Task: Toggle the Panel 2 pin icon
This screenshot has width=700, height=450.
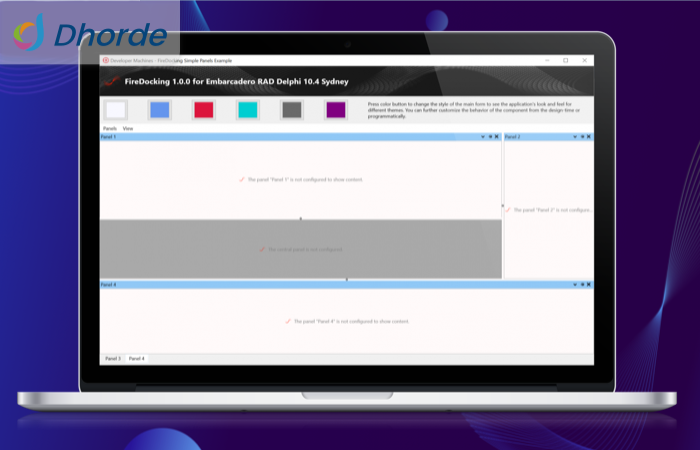Action: (x=582, y=136)
